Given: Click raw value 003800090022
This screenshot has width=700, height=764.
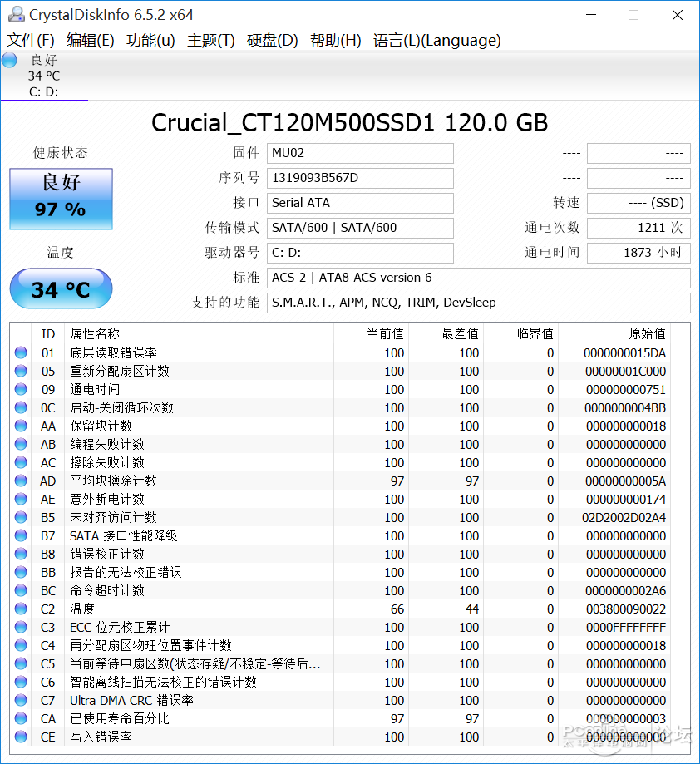Looking at the screenshot, I should (x=626, y=609).
